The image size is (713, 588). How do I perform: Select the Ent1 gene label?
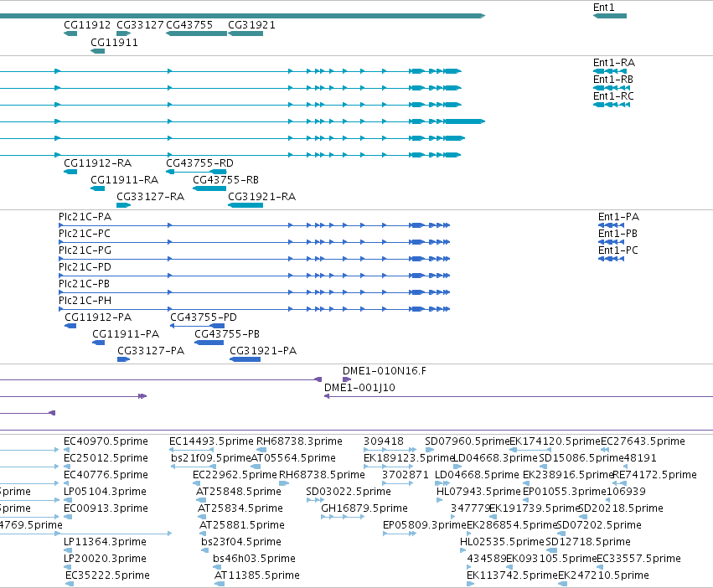[x=604, y=8]
